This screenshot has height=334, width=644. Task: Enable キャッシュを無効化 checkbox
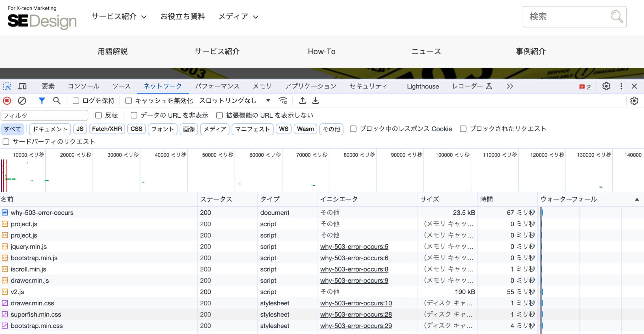[128, 101]
